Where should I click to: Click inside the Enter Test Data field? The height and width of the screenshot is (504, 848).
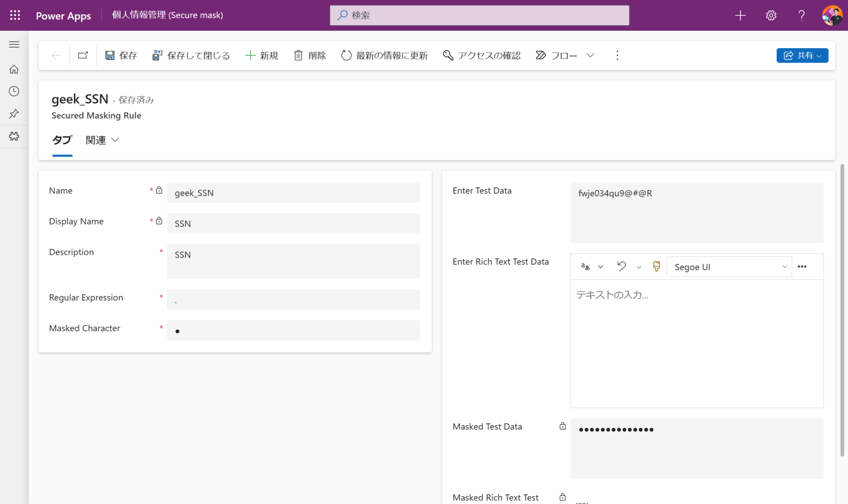(697, 211)
